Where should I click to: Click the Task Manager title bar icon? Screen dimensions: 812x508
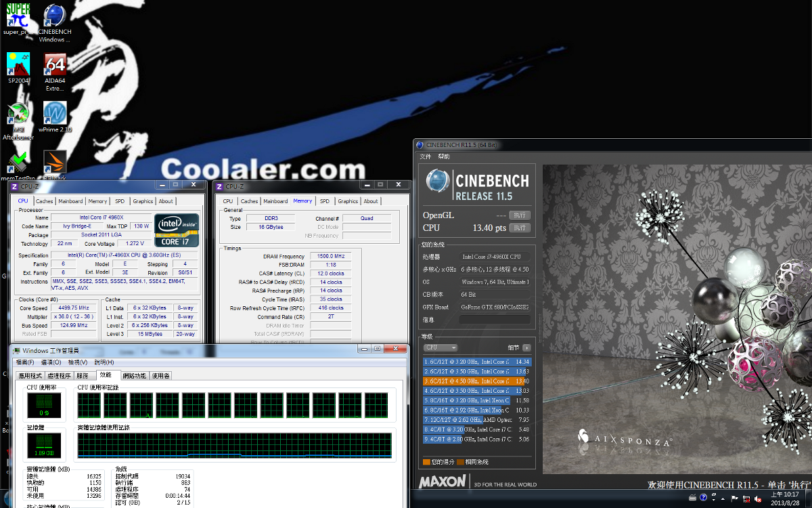click(16, 350)
